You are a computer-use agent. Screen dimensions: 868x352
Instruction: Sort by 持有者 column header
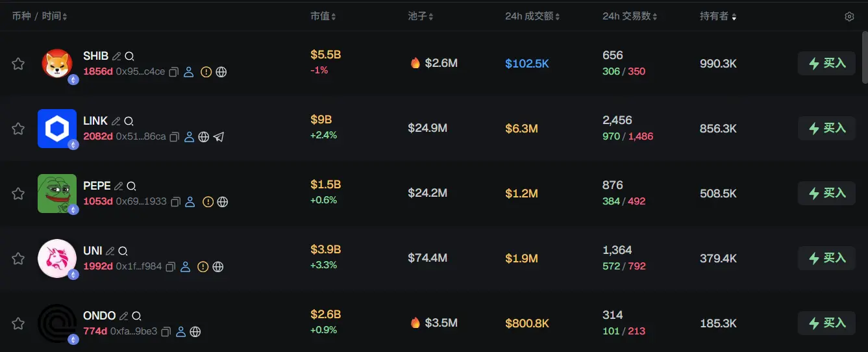[x=718, y=16]
